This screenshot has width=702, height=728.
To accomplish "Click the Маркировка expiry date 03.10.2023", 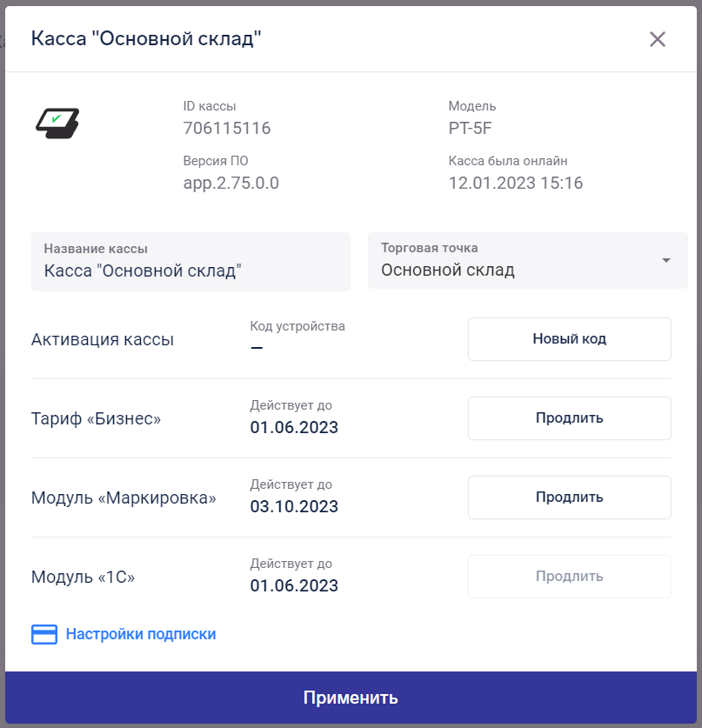I will 294,506.
